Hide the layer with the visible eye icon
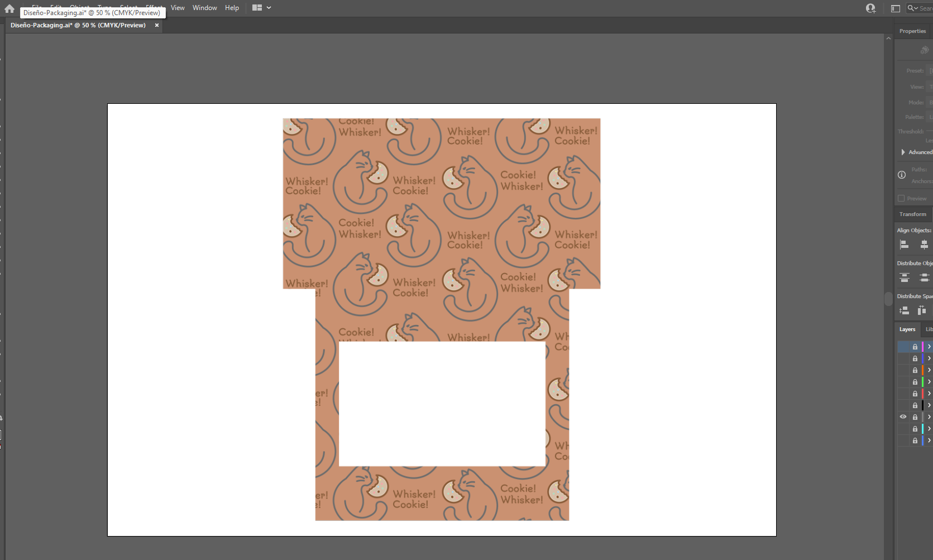This screenshot has height=560, width=933. (903, 417)
